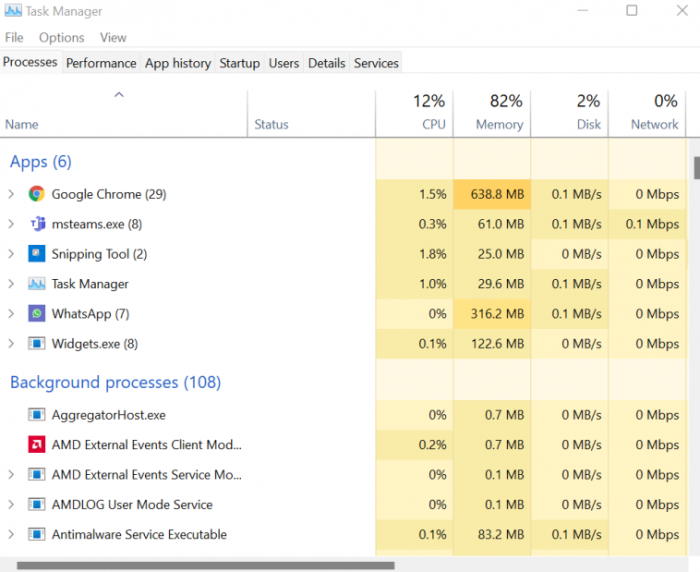700x572 pixels.
Task: Switch to the Processes tab
Action: pyautogui.click(x=30, y=62)
